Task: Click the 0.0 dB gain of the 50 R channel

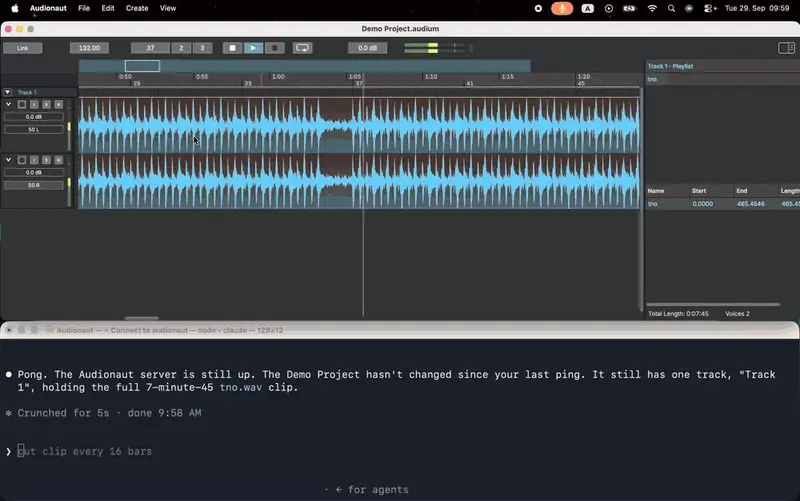Action: [x=34, y=172]
